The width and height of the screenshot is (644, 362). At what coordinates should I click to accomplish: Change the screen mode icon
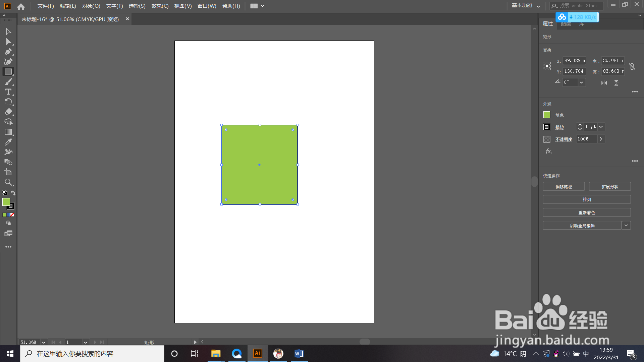[8, 233]
